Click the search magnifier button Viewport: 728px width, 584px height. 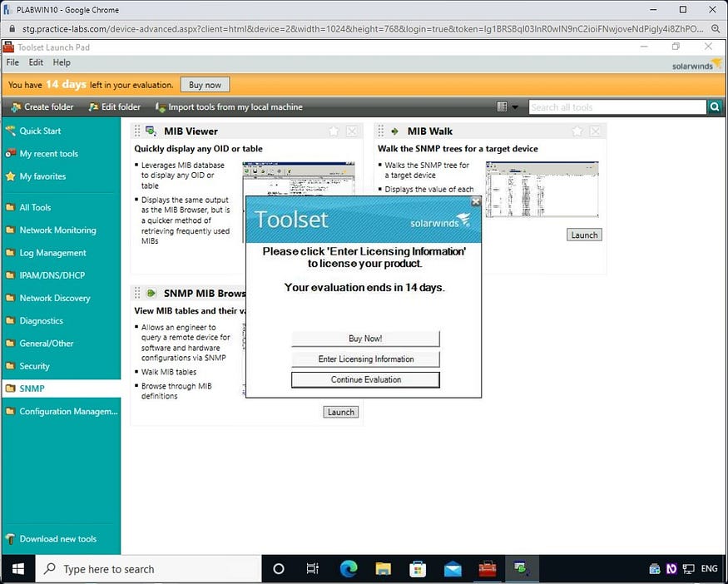[x=715, y=107]
